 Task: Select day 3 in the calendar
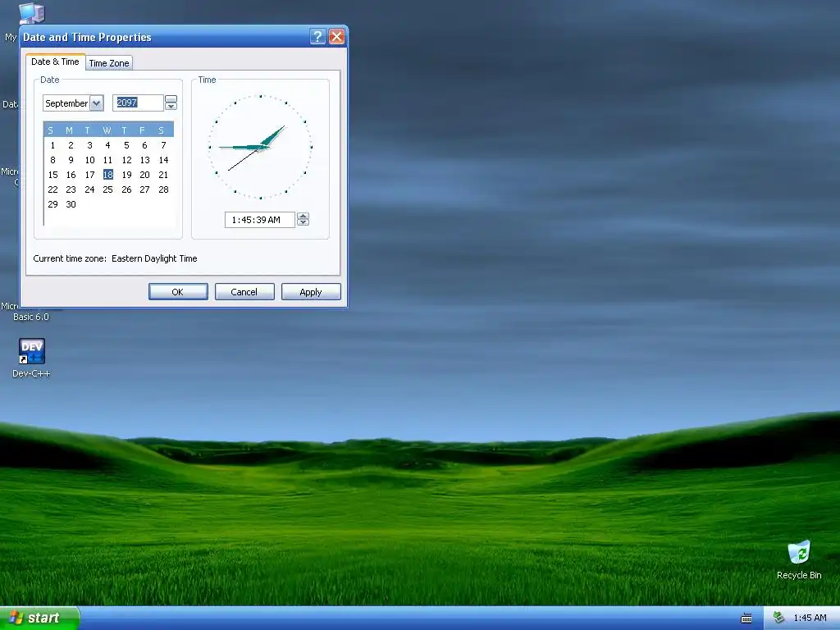click(89, 145)
